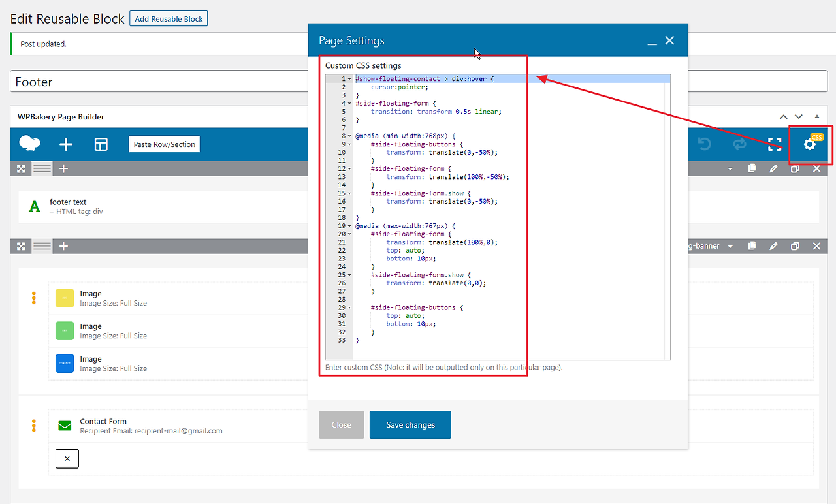Fold the max-width media query on line 19
This screenshot has height=504, width=836.
pyautogui.click(x=349, y=226)
